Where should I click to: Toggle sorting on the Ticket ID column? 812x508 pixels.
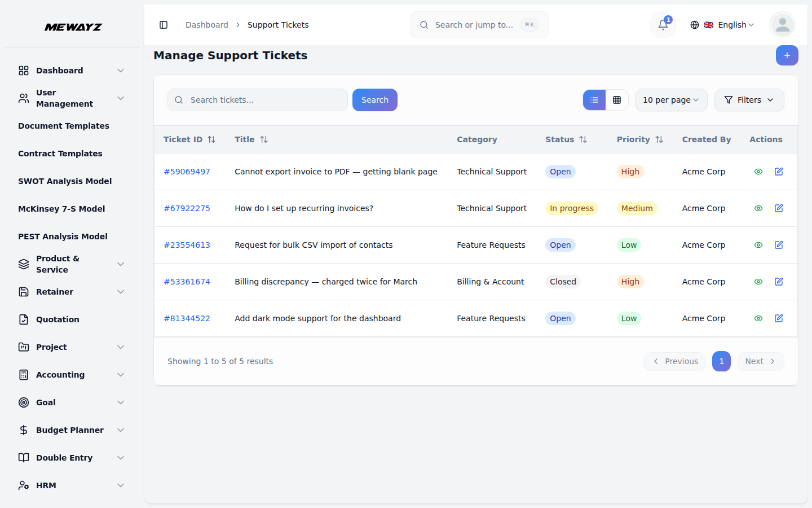[x=211, y=139]
